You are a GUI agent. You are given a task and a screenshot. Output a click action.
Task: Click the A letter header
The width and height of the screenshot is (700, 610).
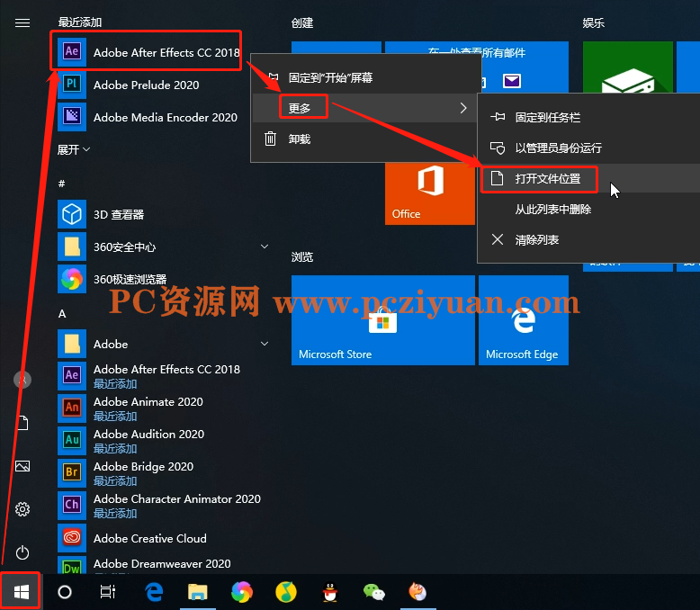[62, 313]
